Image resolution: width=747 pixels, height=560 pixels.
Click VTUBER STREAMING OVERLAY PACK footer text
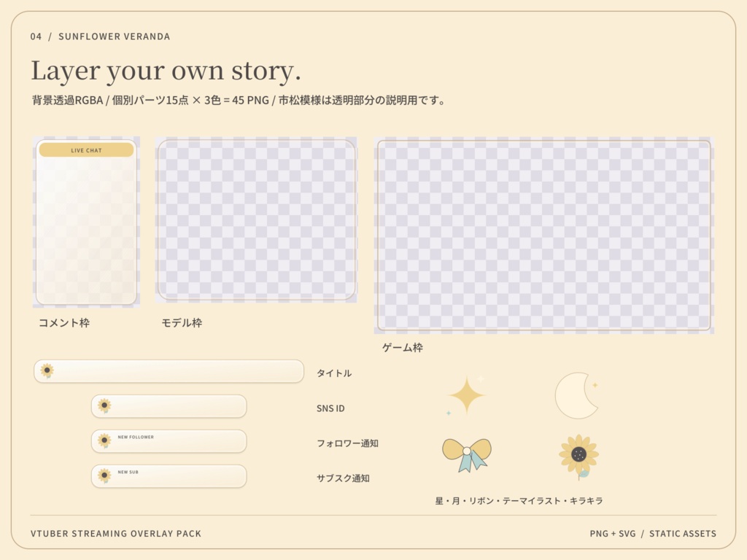pos(116,534)
